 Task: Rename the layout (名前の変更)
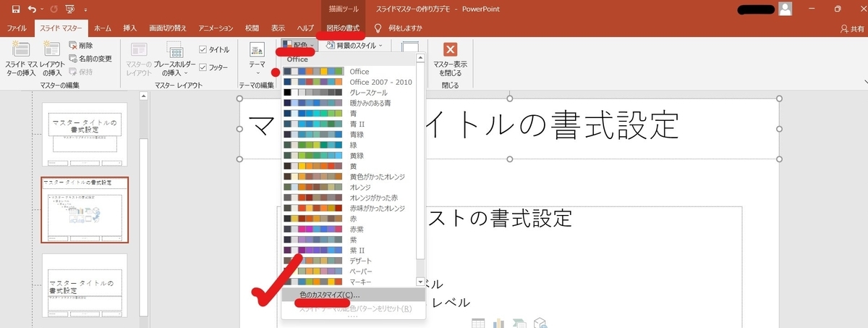[90, 59]
